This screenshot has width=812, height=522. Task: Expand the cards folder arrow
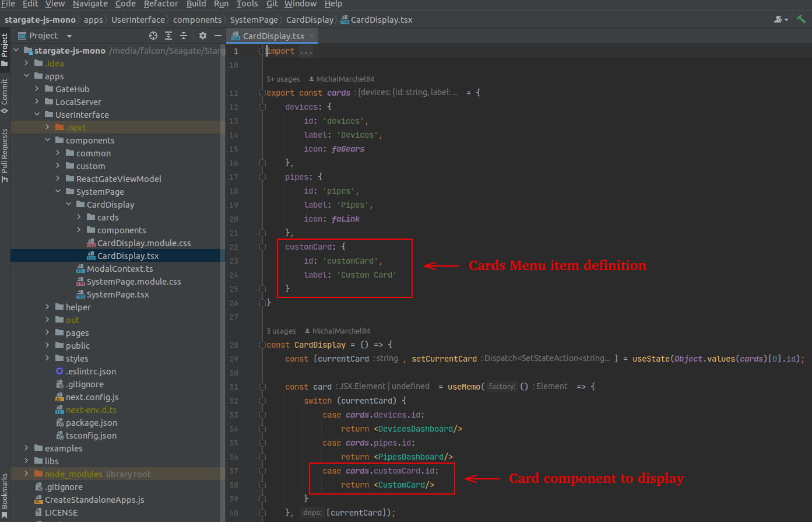(79, 217)
